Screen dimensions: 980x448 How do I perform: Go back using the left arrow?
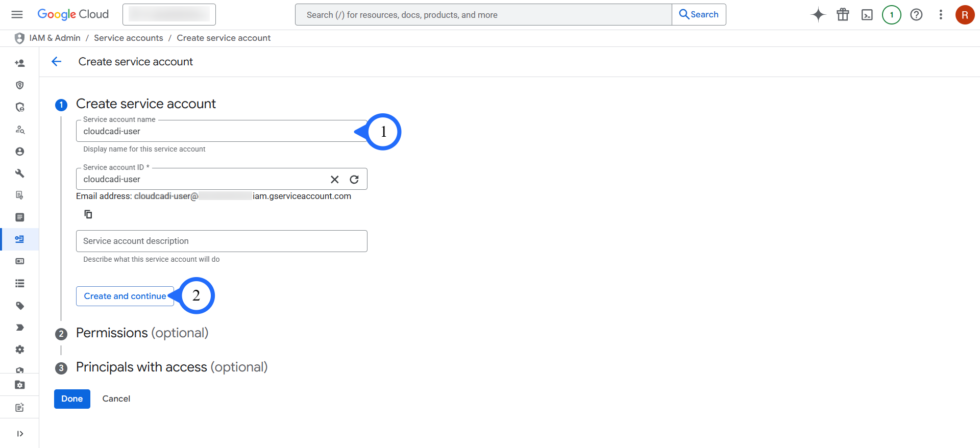click(x=57, y=62)
